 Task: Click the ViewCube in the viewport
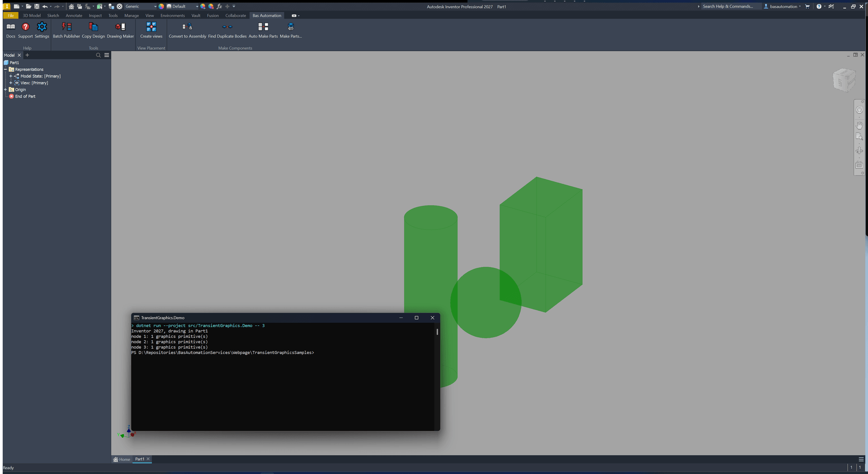pyautogui.click(x=844, y=80)
